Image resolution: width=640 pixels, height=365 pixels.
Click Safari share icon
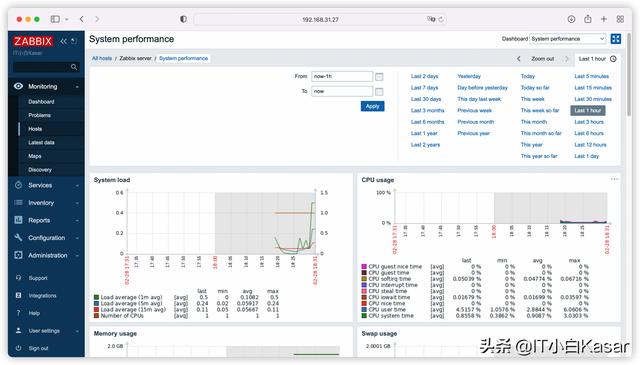tap(588, 19)
